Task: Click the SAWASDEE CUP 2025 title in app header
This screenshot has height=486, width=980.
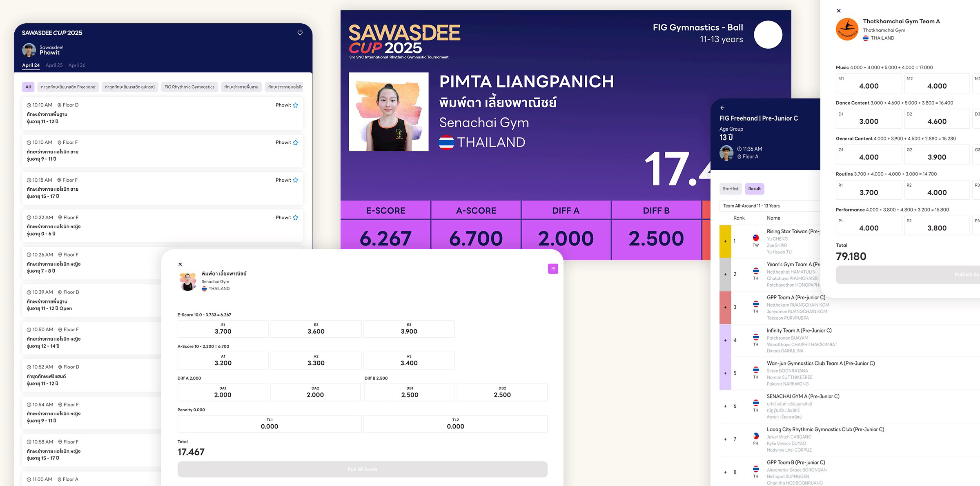Action: click(52, 33)
